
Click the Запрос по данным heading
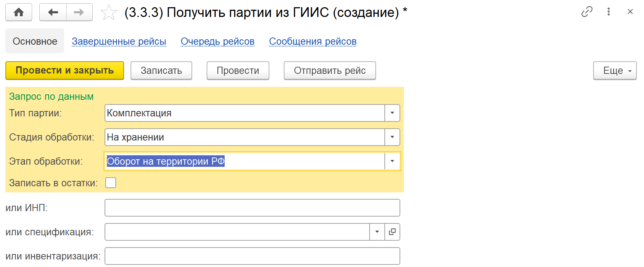51,97
